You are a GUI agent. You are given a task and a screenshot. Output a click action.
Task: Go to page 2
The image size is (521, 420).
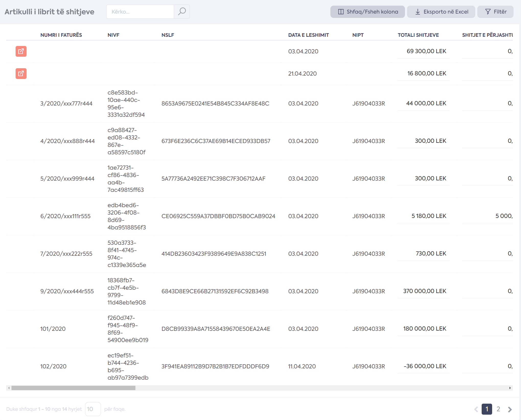pyautogui.click(x=498, y=409)
